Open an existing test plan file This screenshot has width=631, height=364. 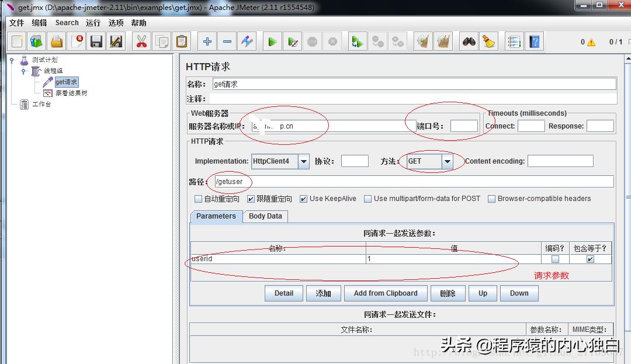(57, 41)
